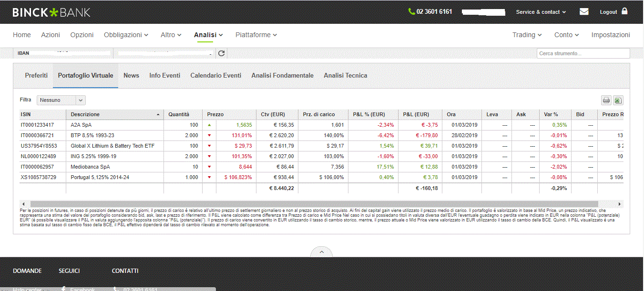644x291 pixels.
Task: Click DOMANDE in the footer
Action: point(27,271)
